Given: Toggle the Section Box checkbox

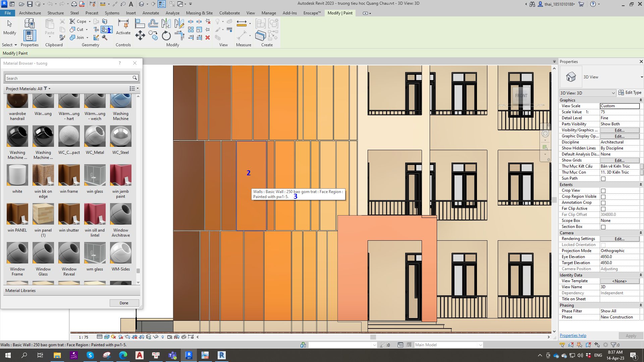Looking at the screenshot, I should pyautogui.click(x=603, y=227).
